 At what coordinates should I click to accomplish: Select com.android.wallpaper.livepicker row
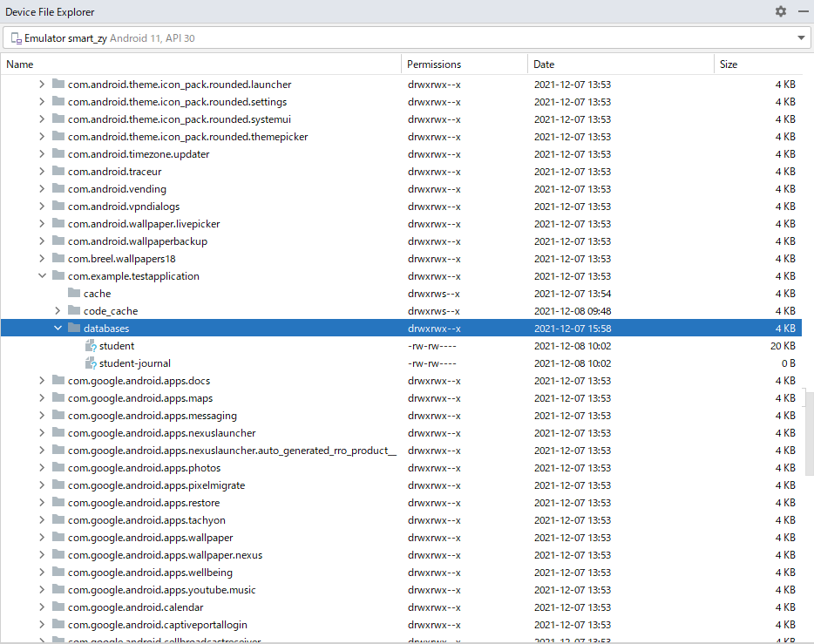tap(401, 224)
